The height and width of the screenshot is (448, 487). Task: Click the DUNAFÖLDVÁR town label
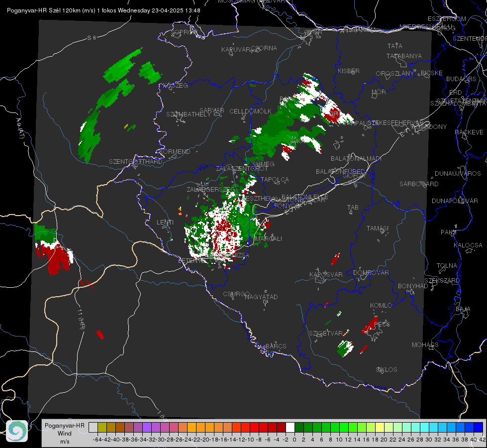tap(455, 201)
